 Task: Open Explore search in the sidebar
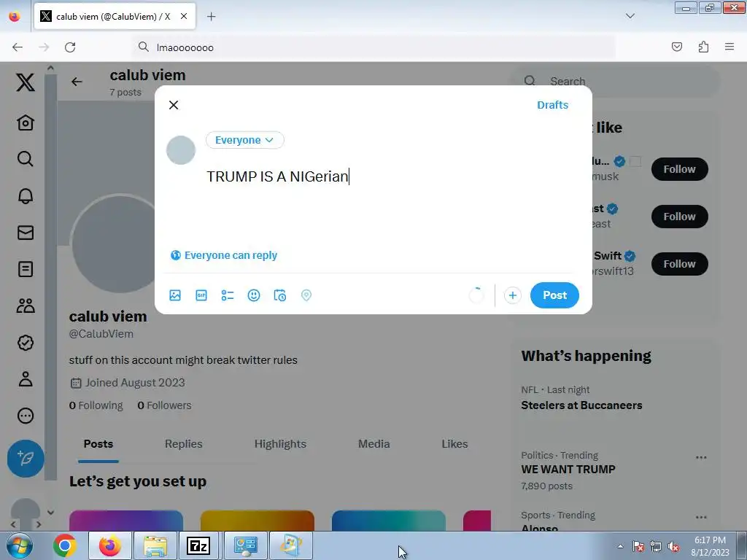pyautogui.click(x=26, y=159)
